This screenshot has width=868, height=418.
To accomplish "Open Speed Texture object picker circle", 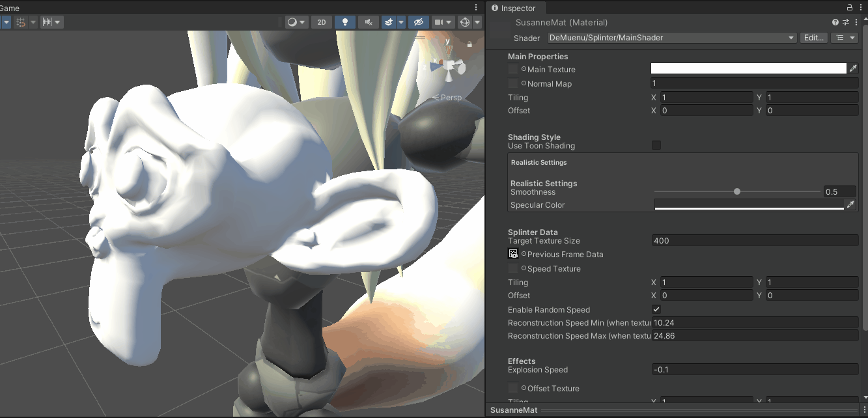I will tap(524, 268).
